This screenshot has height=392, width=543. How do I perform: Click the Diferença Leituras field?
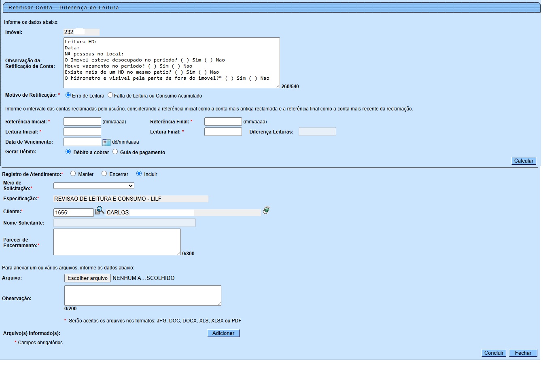(x=317, y=132)
